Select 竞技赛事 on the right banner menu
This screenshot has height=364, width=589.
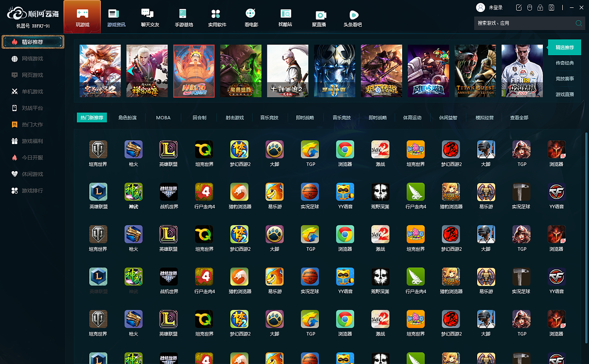point(565,79)
